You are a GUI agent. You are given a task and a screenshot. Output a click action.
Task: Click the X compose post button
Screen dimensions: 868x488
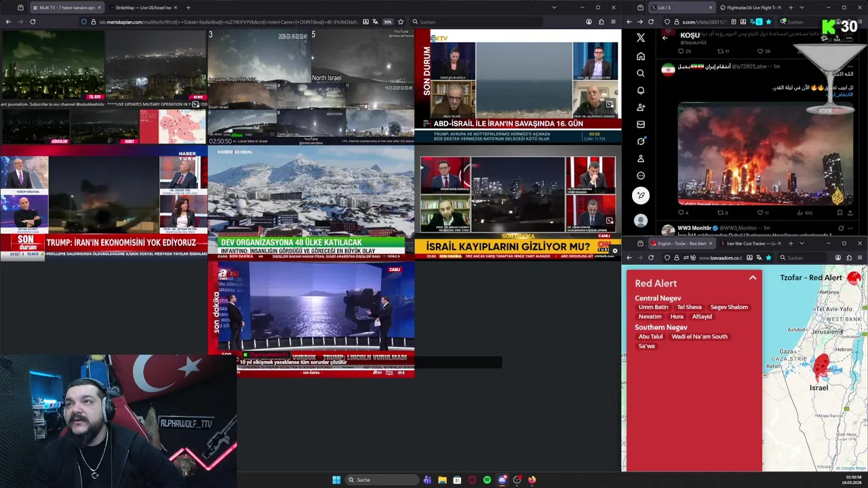640,195
